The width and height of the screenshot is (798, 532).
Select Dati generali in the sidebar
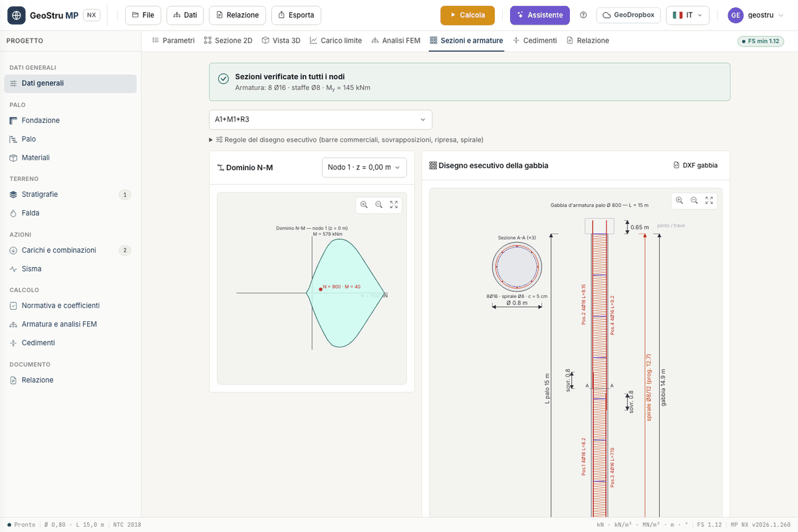click(70, 83)
